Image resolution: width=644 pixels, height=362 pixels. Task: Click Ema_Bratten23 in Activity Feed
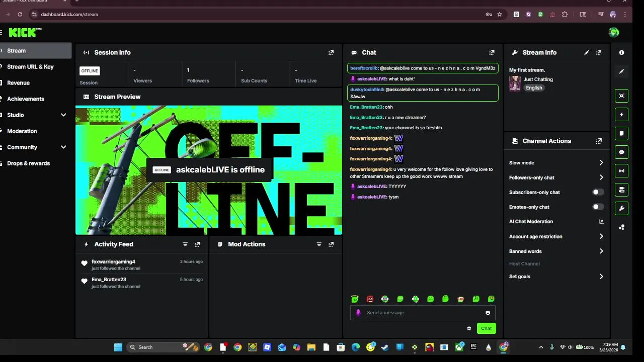[109, 280]
